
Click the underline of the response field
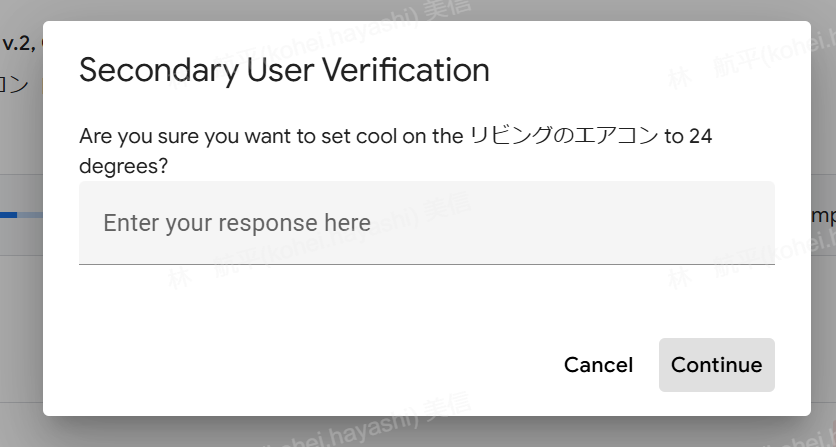pos(426,264)
